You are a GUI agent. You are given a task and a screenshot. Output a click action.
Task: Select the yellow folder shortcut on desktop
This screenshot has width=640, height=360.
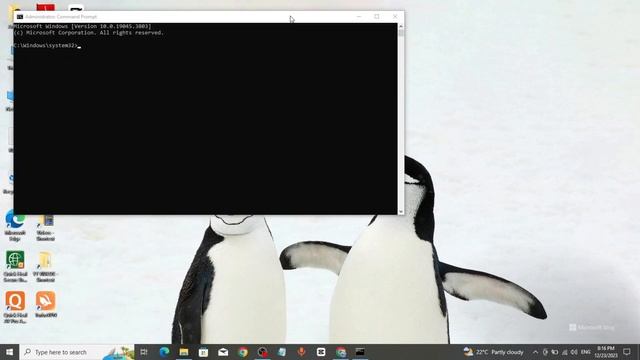45,267
